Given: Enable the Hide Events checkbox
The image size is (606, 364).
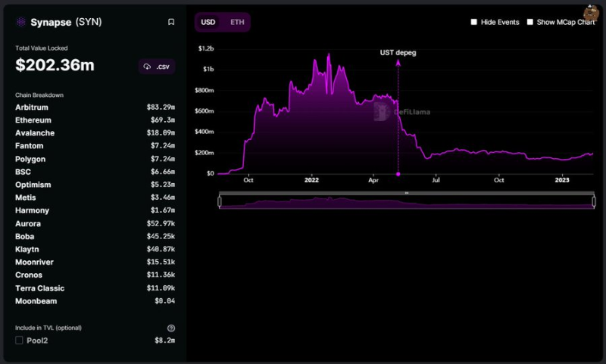Looking at the screenshot, I should point(474,22).
